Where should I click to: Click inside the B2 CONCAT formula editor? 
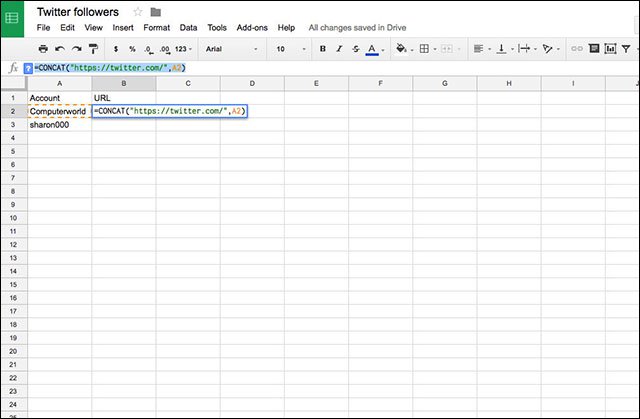click(170, 111)
